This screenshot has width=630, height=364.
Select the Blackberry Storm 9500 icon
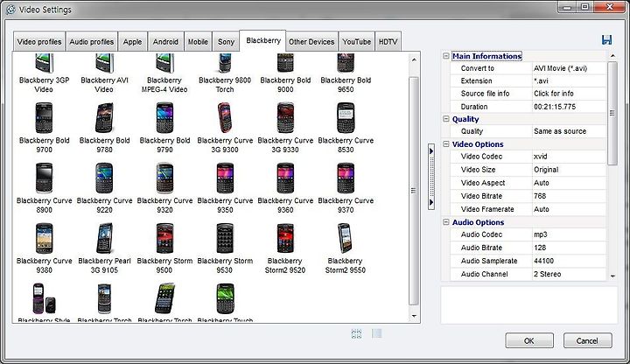(x=164, y=238)
